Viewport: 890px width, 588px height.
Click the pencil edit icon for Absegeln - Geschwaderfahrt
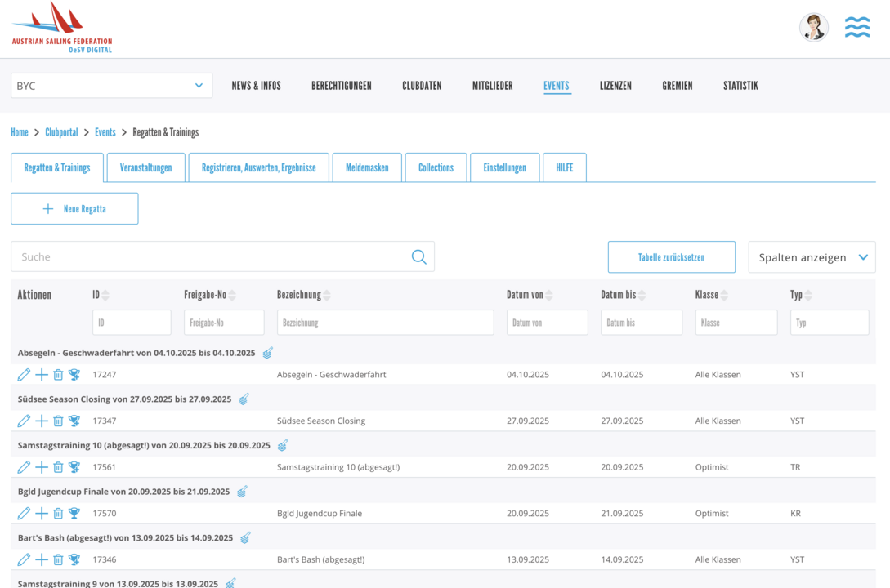tap(24, 375)
